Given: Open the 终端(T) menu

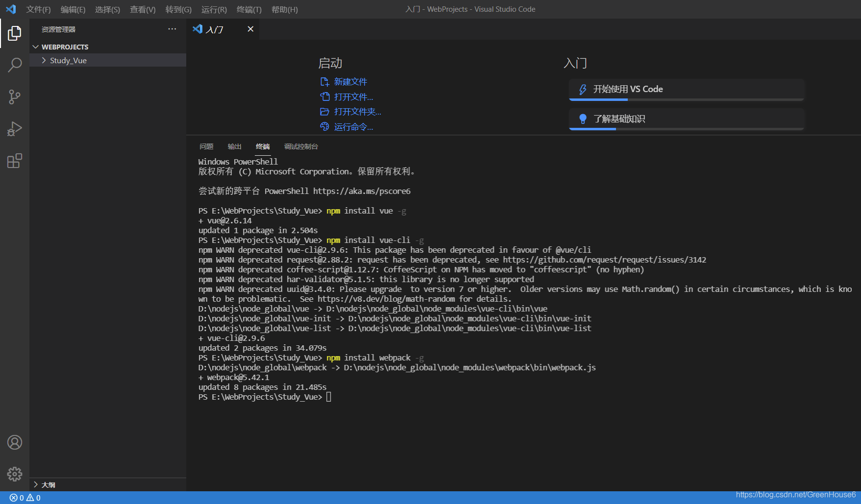Looking at the screenshot, I should [x=248, y=9].
